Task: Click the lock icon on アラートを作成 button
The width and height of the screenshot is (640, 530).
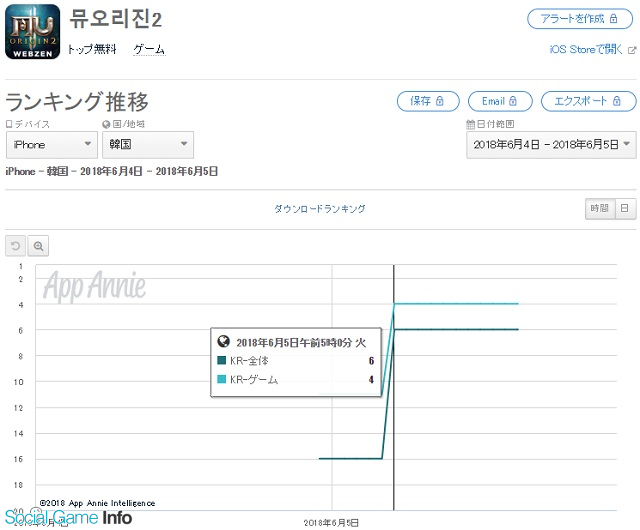Action: 613,18
